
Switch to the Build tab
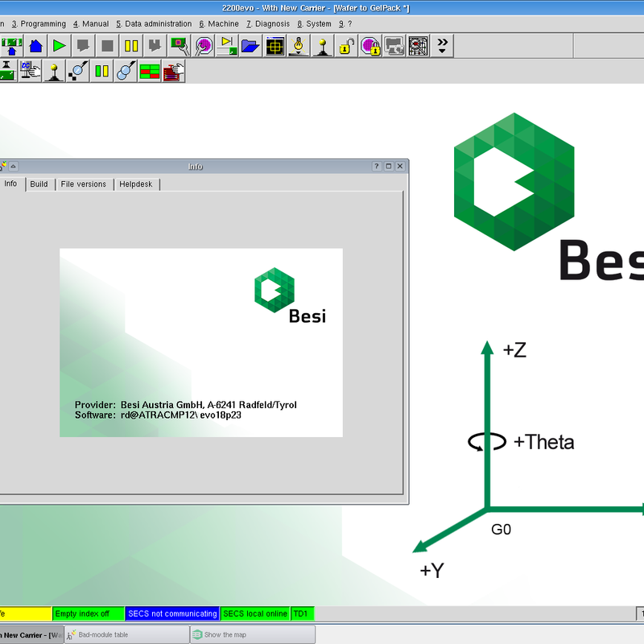click(39, 184)
